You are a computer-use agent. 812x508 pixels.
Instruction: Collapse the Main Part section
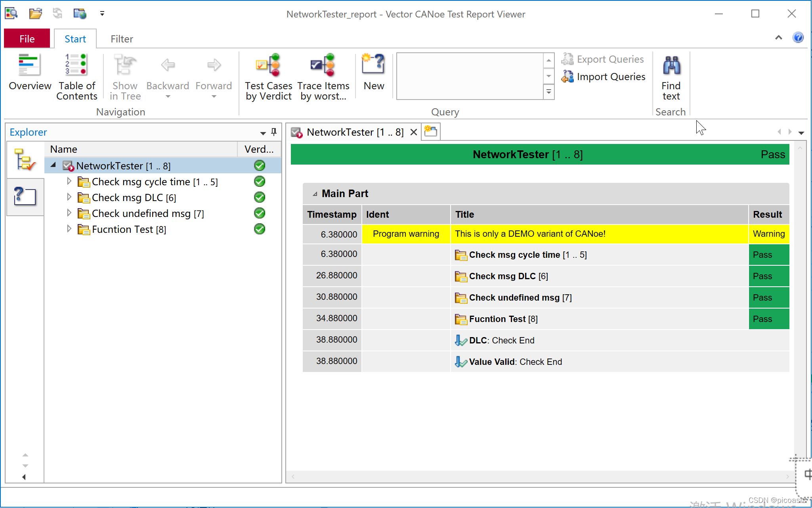coord(315,194)
